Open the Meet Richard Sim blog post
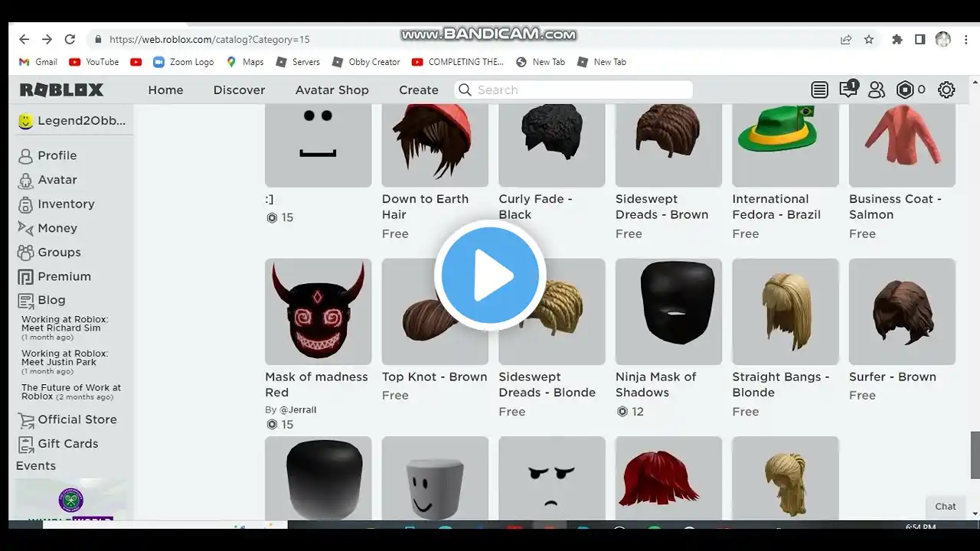Image resolution: width=980 pixels, height=551 pixels. (x=65, y=328)
